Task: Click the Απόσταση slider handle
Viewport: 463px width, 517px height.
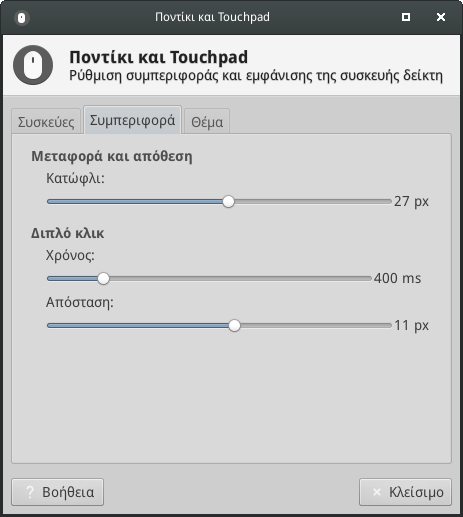Action: [x=234, y=325]
